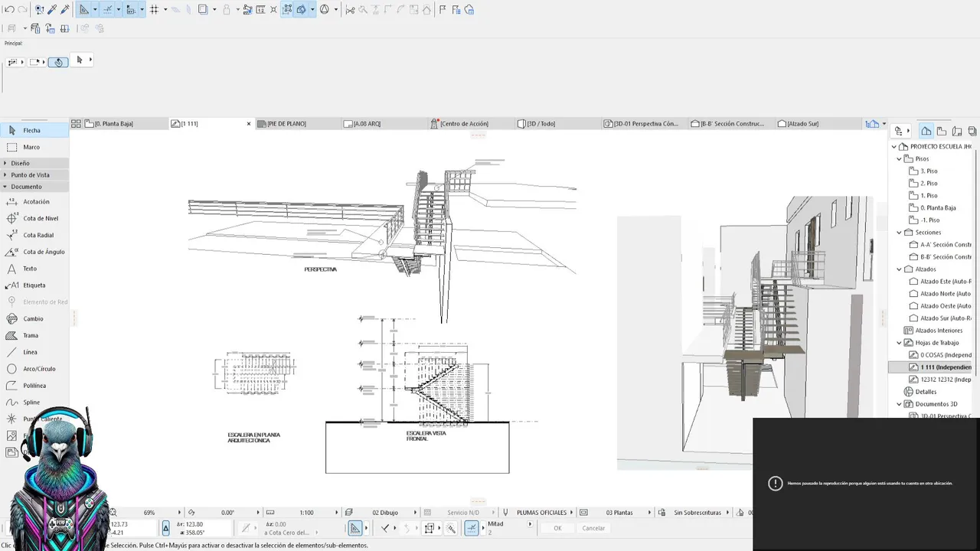Close the [1 111] tab
Image resolution: width=980 pixels, height=551 pixels.
(x=249, y=124)
